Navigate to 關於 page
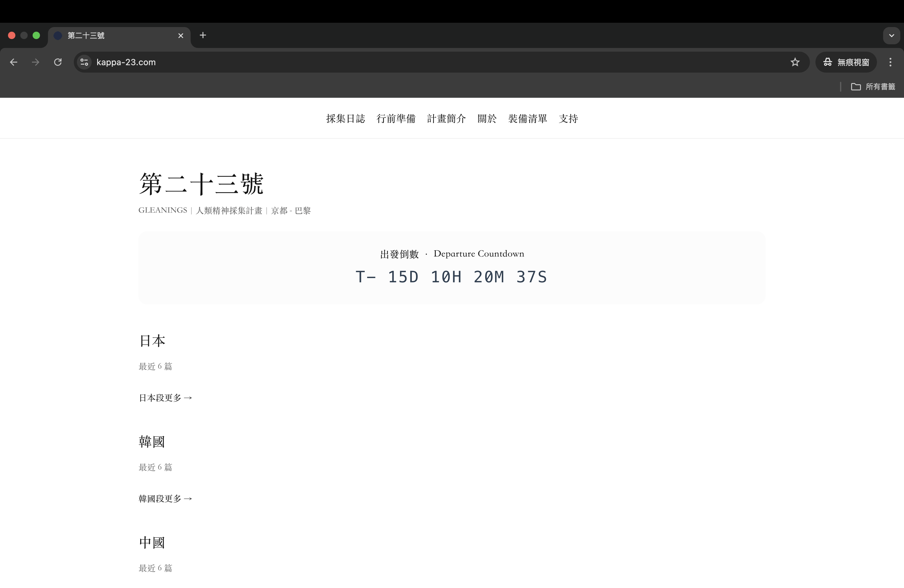This screenshot has width=904, height=588. pos(487,119)
